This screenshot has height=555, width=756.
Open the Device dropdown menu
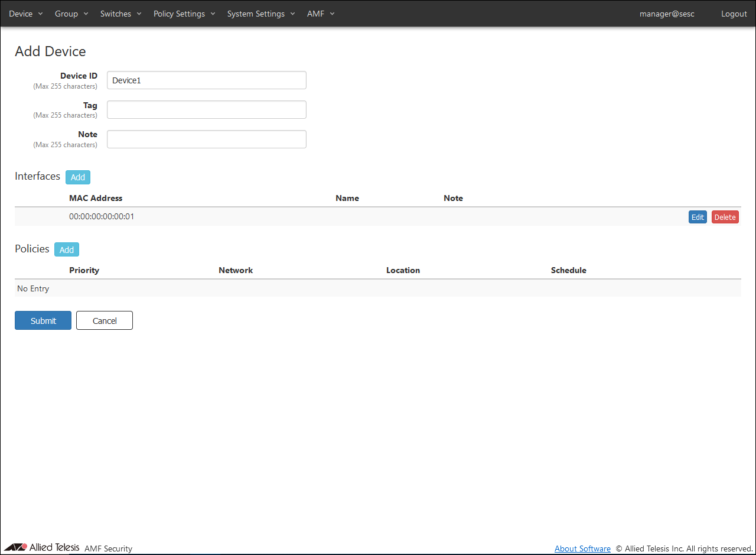[25, 14]
